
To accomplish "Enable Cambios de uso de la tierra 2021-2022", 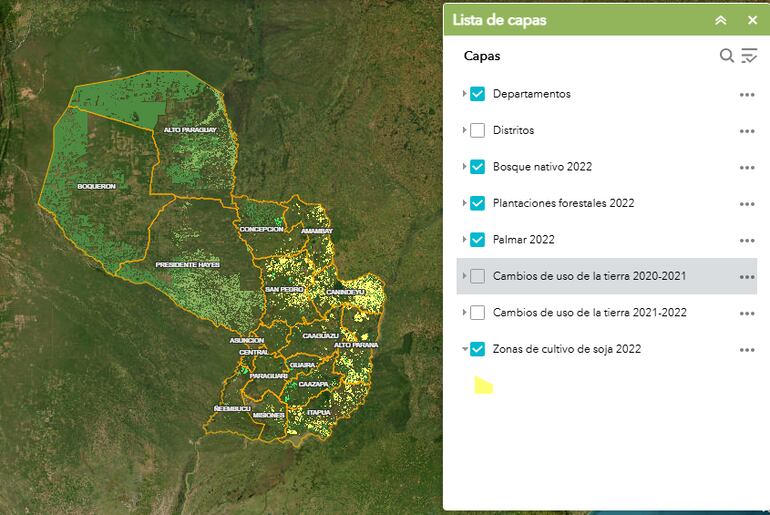I will 477,313.
